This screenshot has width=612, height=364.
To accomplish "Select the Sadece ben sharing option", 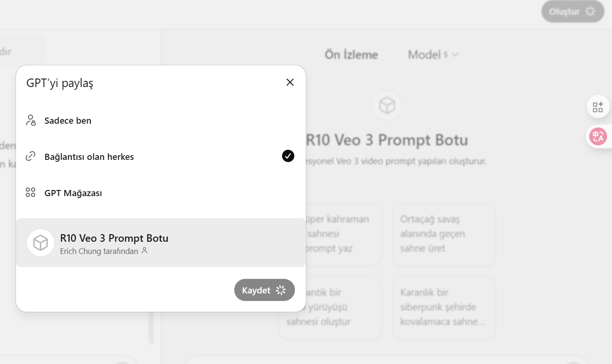I will point(161,120).
